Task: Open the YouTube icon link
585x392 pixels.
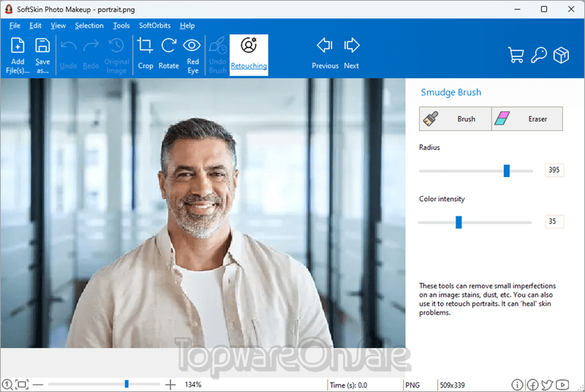Action: 562,385
